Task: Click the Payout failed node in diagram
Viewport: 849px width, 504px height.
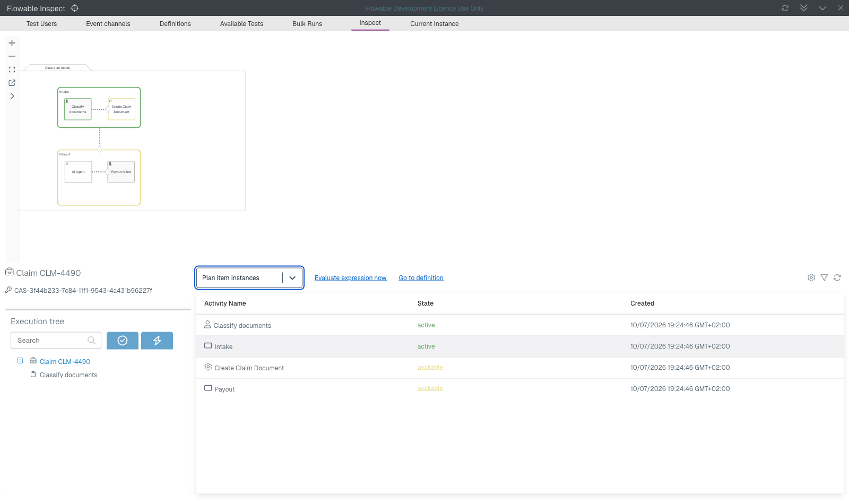Action: [121, 172]
